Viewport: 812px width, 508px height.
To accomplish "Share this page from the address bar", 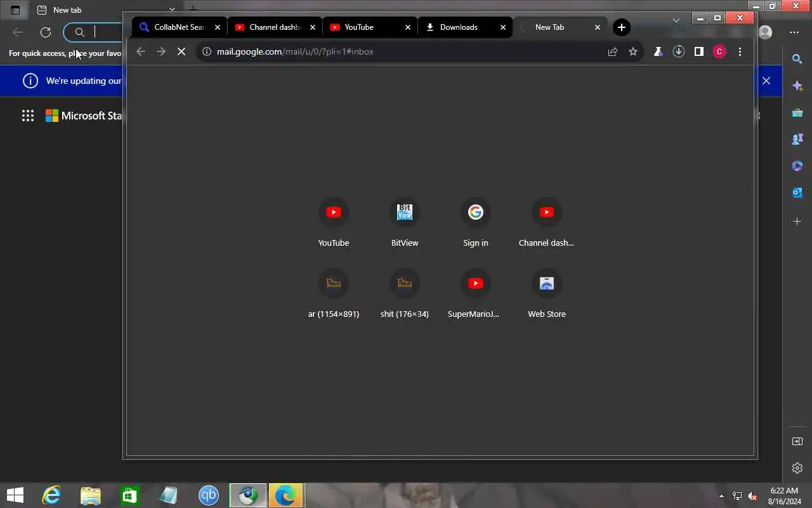I will click(613, 51).
